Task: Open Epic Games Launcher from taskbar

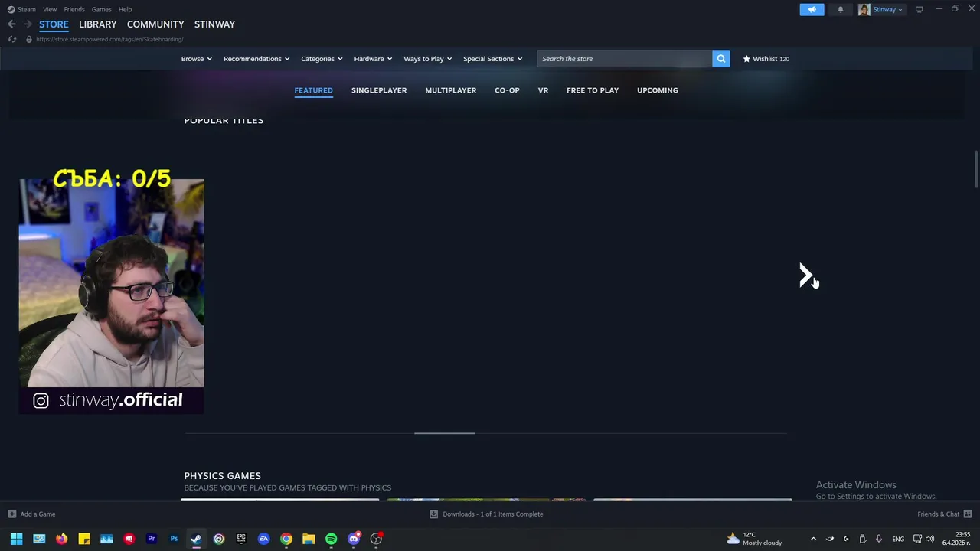Action: click(241, 539)
